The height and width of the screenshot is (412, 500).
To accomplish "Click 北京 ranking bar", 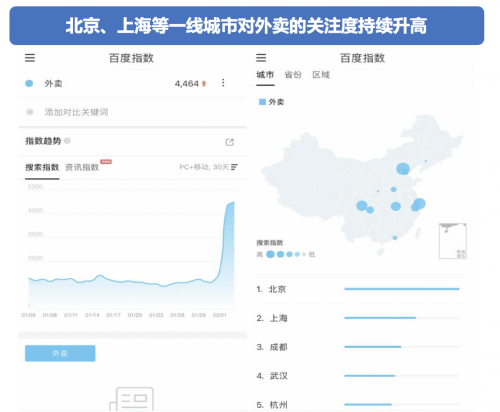I will (x=402, y=289).
